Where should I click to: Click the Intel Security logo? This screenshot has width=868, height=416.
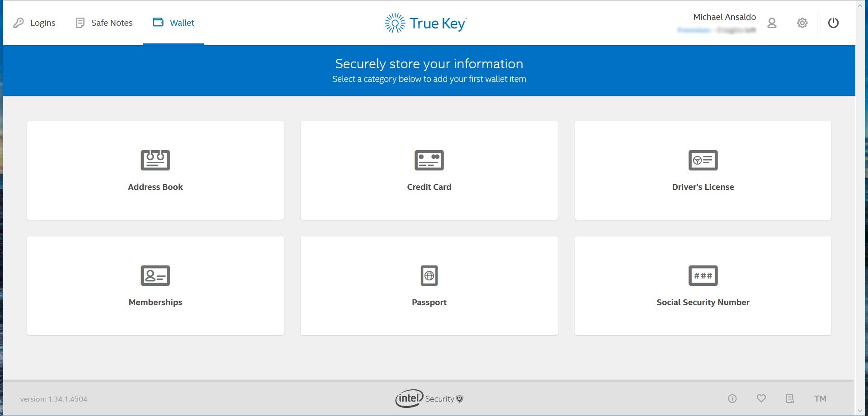tap(429, 398)
